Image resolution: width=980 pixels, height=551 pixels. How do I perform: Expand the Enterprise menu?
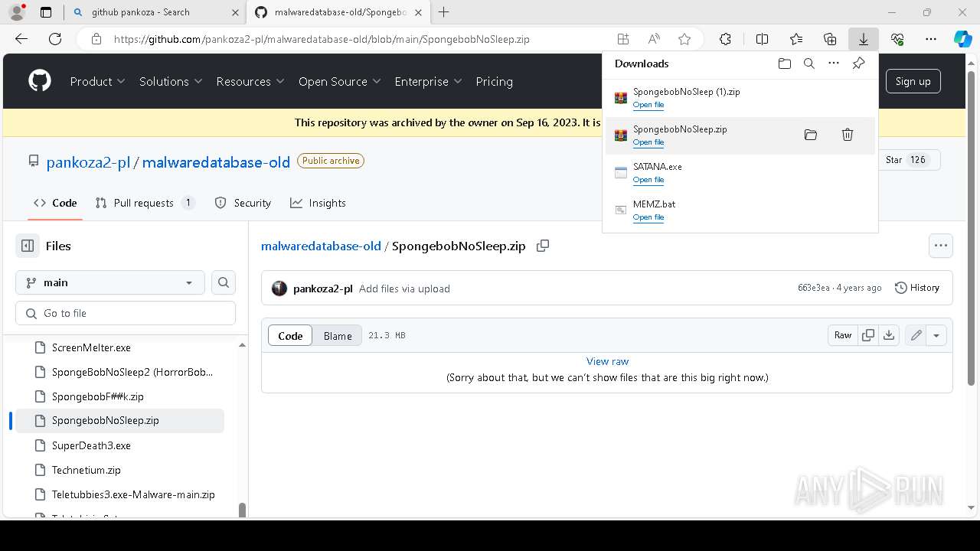(x=428, y=81)
